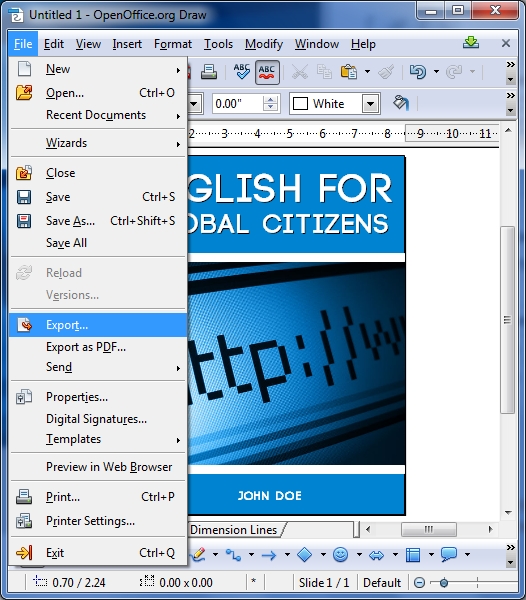The image size is (526, 600).
Task: Select the Connector tool icon
Action: [233, 554]
